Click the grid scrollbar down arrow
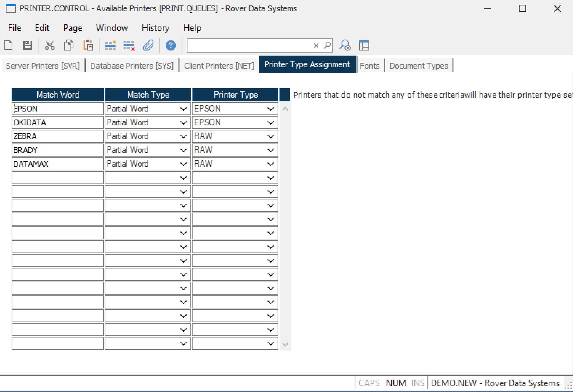The width and height of the screenshot is (573, 392). [x=285, y=344]
